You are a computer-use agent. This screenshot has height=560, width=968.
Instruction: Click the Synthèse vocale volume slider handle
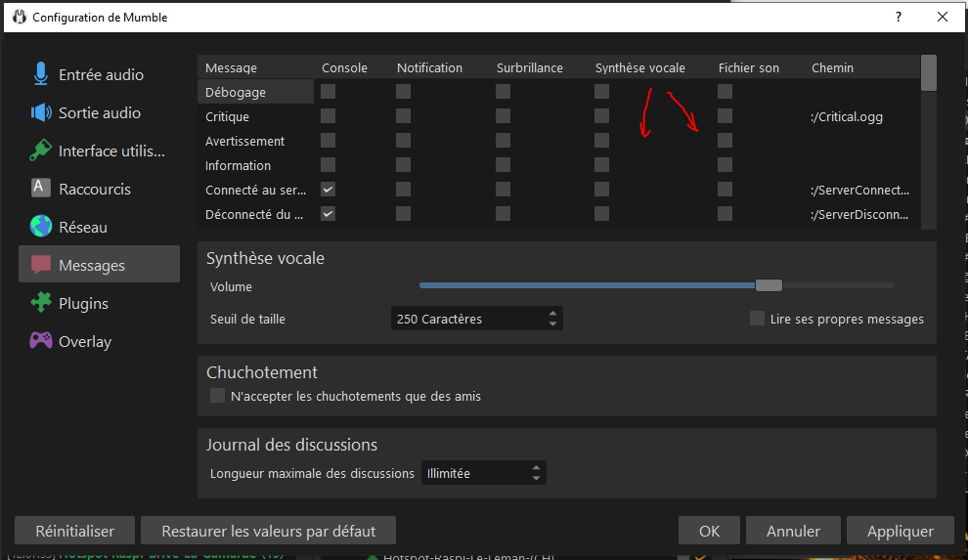point(769,285)
